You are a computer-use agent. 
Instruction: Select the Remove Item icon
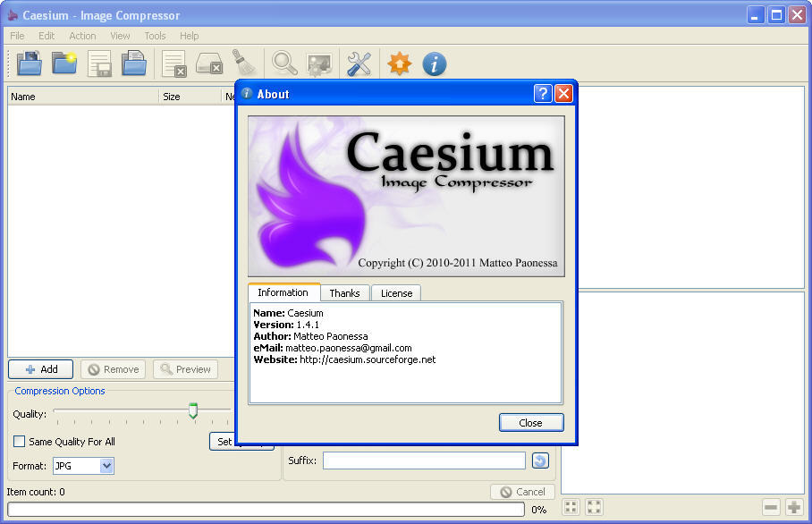tap(173, 63)
